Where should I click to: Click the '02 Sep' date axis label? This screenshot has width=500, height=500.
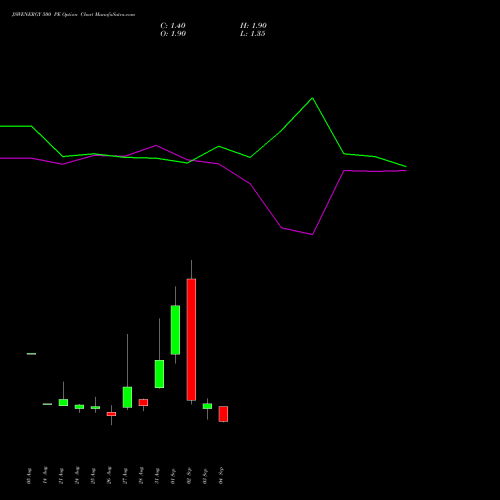189,476
